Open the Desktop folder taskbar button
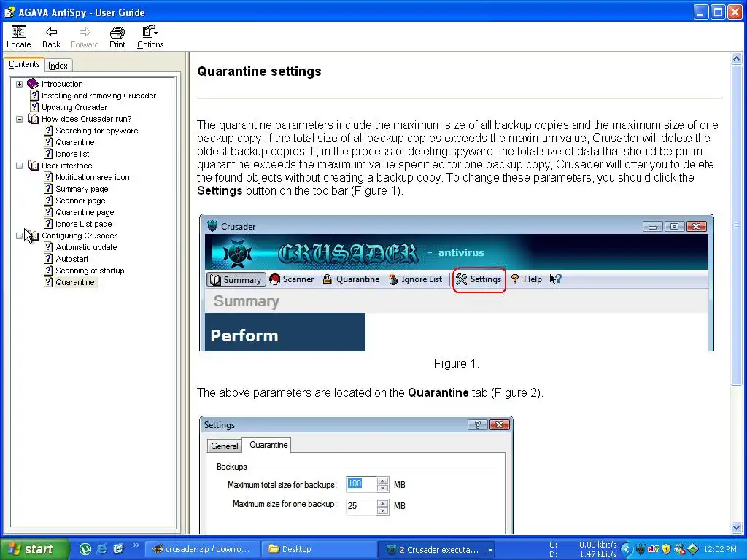Viewport: 747px width, 560px height. pyautogui.click(x=318, y=549)
